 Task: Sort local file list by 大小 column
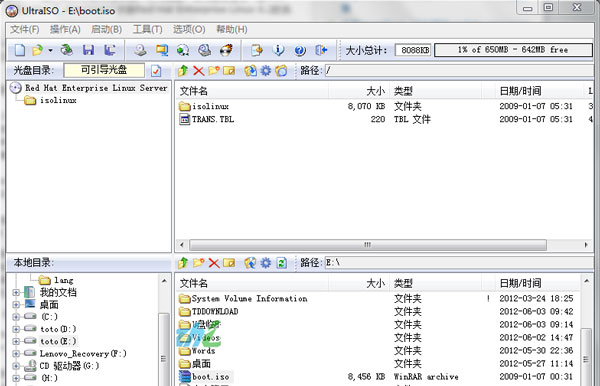[359, 283]
